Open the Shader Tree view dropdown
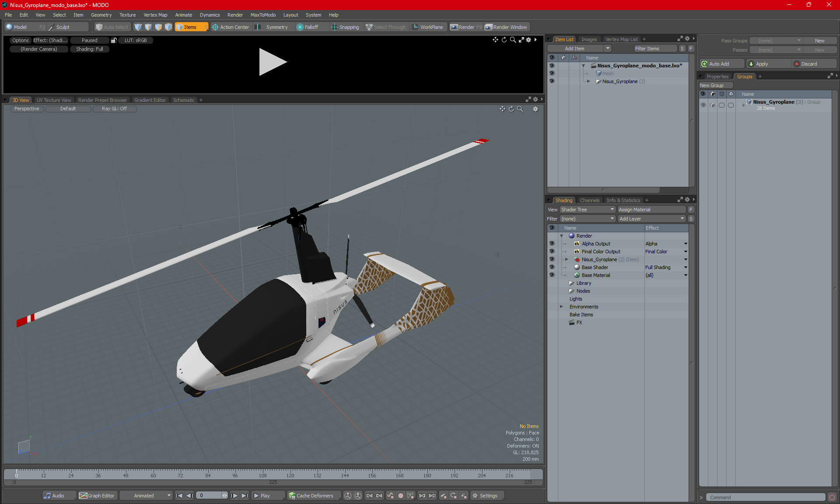 tap(587, 210)
